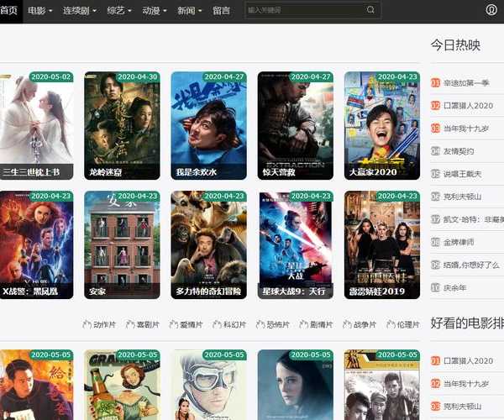Click the keyword search input field
504x420 pixels.
pyautogui.click(x=304, y=10)
